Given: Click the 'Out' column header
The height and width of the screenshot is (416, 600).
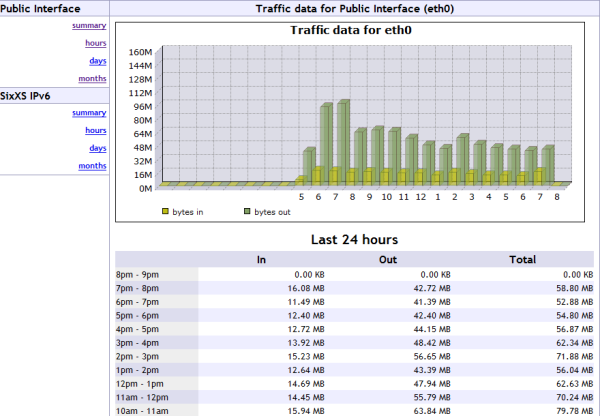Looking at the screenshot, I should (x=384, y=259).
